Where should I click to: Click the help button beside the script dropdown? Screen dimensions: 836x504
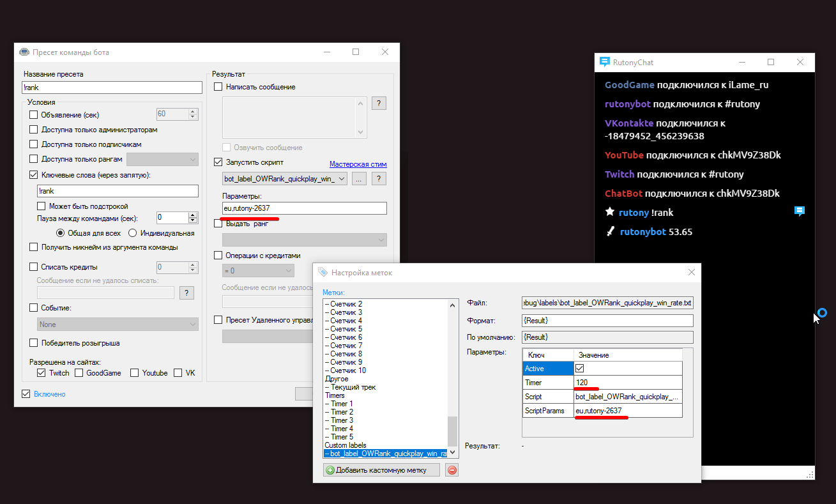379,179
